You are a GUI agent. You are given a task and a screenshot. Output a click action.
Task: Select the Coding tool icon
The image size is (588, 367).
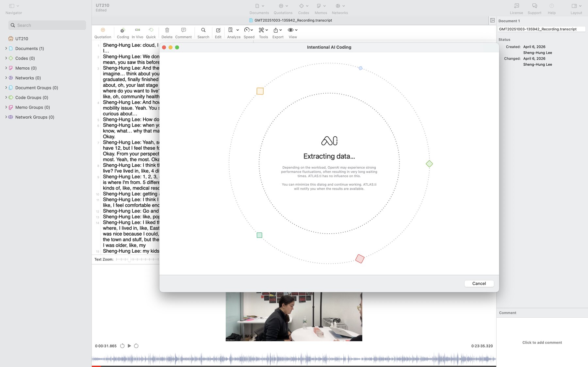(x=123, y=30)
